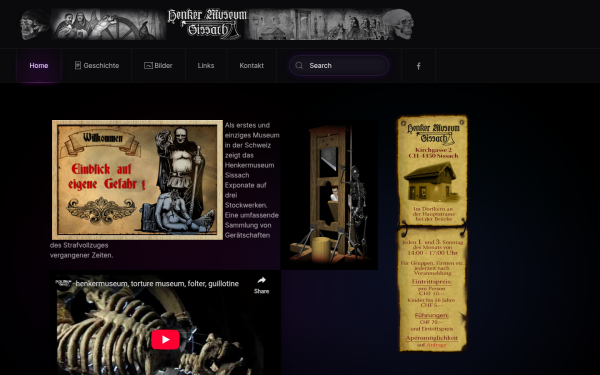600x375 pixels.
Task: Open the video title henkermuseum, torture museum
Action: click(157, 284)
